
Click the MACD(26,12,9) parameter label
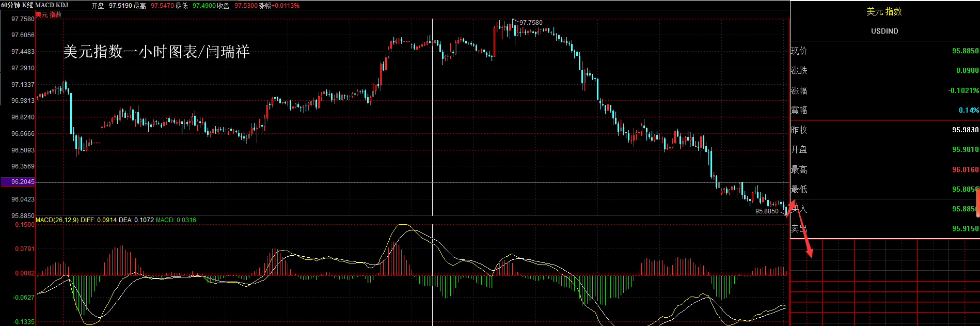(x=57, y=220)
